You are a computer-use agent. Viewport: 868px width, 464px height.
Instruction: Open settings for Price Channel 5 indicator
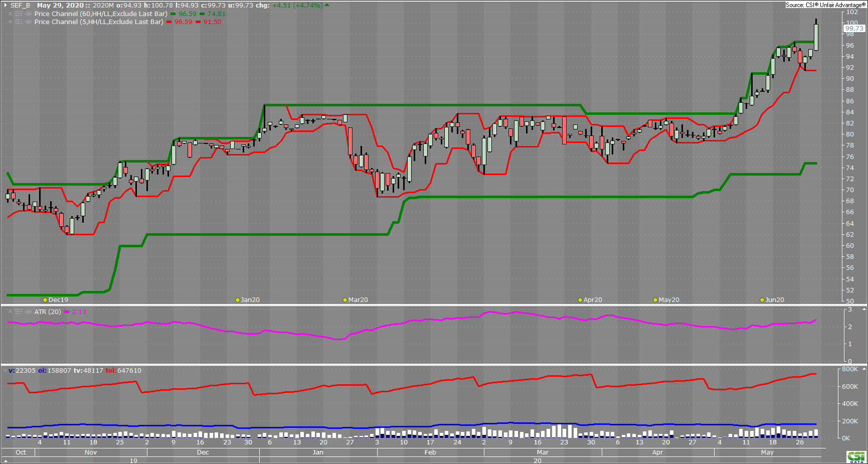click(19, 22)
